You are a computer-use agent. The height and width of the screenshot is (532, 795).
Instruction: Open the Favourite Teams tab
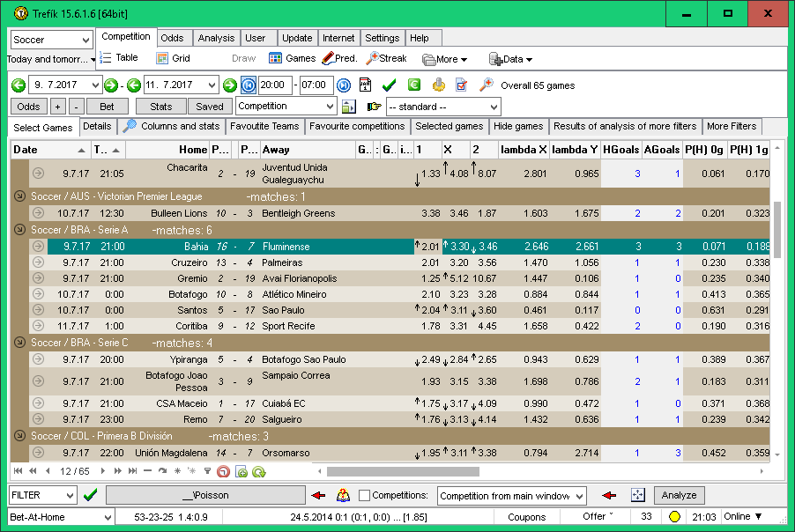pyautogui.click(x=264, y=126)
